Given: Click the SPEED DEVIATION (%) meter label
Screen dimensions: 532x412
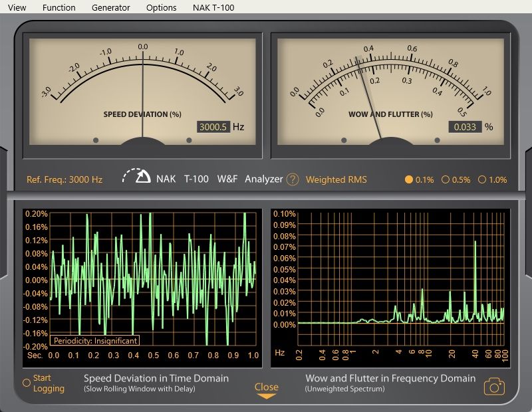Looking at the screenshot, I should [142, 114].
